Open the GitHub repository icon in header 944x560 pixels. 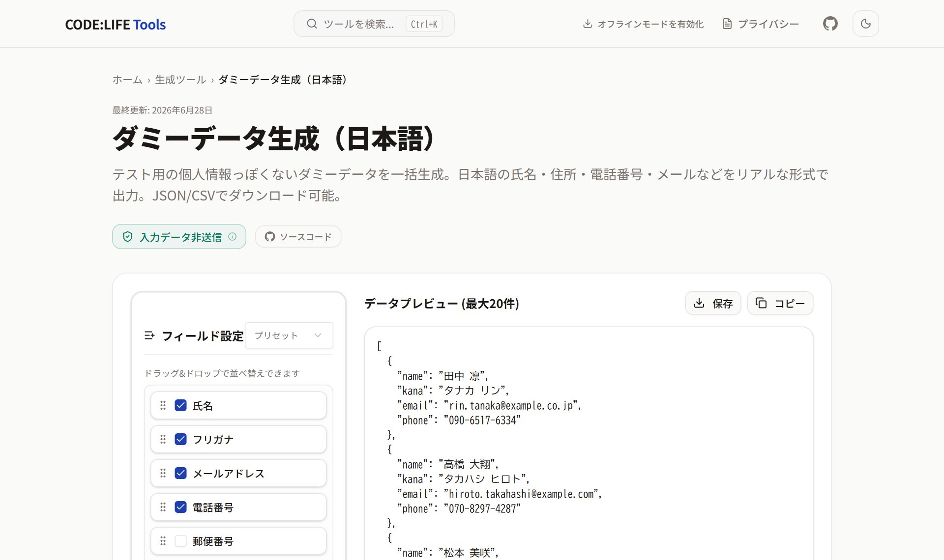(830, 24)
